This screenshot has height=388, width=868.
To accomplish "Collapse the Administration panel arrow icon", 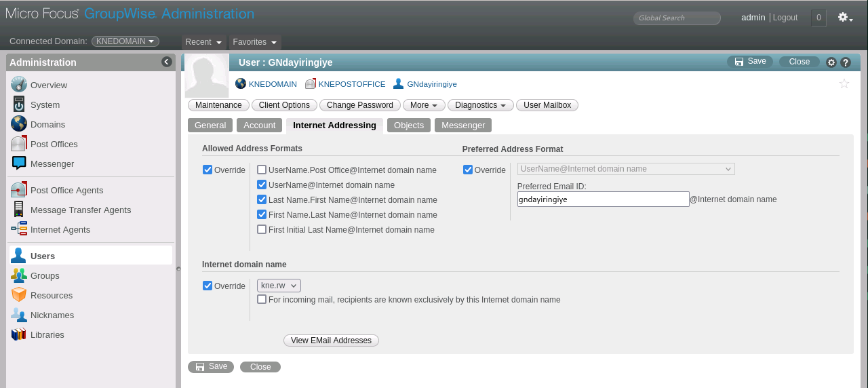I will tap(167, 62).
